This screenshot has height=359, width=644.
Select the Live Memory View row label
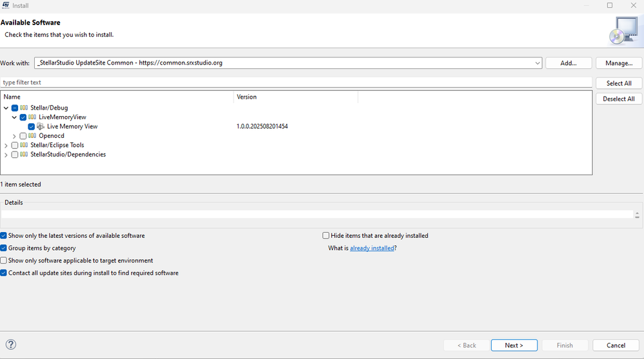coord(72,126)
